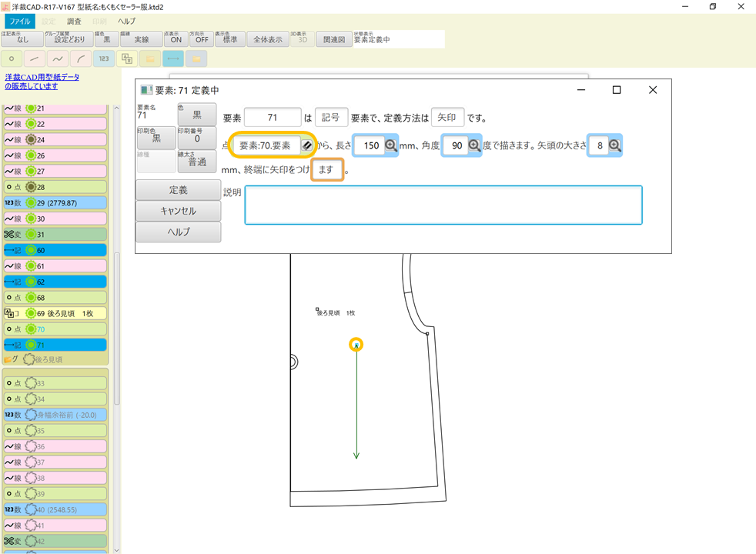The height and width of the screenshot is (554, 756).
Task: Open the 注記表示 なし selector
Action: pos(22,38)
